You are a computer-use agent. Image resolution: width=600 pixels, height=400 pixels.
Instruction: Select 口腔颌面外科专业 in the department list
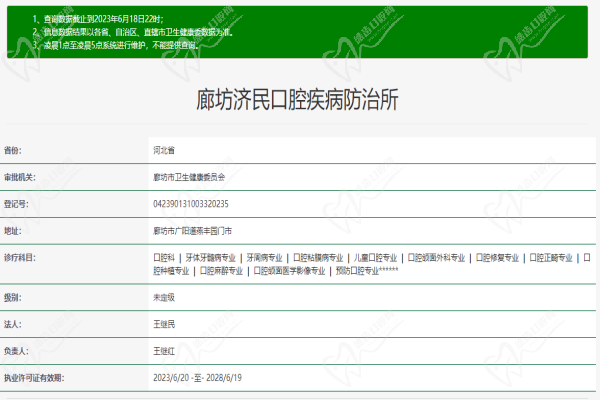pos(436,258)
